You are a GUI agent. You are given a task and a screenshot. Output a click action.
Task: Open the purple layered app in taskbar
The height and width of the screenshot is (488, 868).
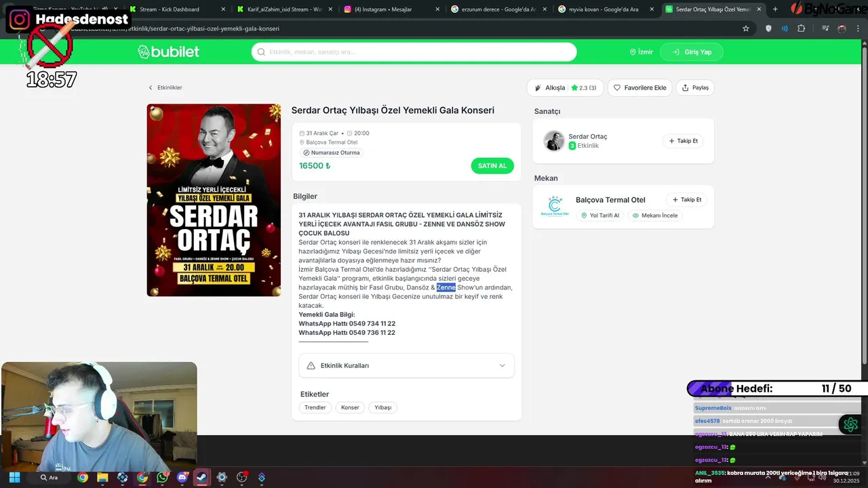[262, 477]
